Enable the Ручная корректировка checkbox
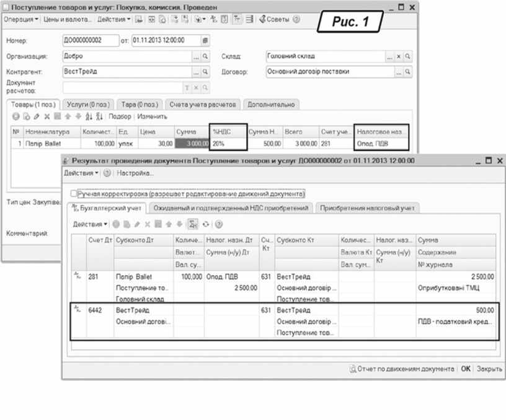This screenshot has height=420, width=506. click(x=74, y=193)
